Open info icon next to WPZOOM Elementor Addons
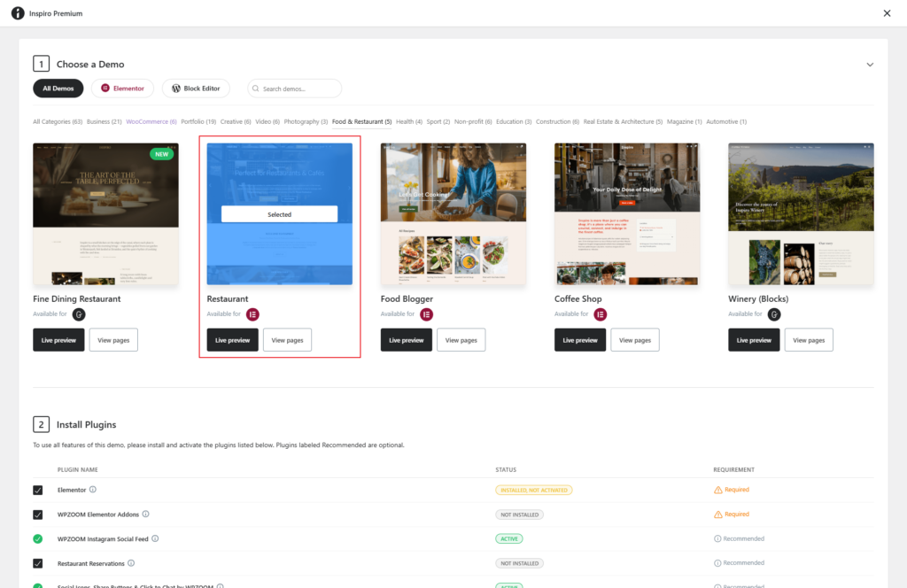Screen dimensions: 907x588 point(146,514)
